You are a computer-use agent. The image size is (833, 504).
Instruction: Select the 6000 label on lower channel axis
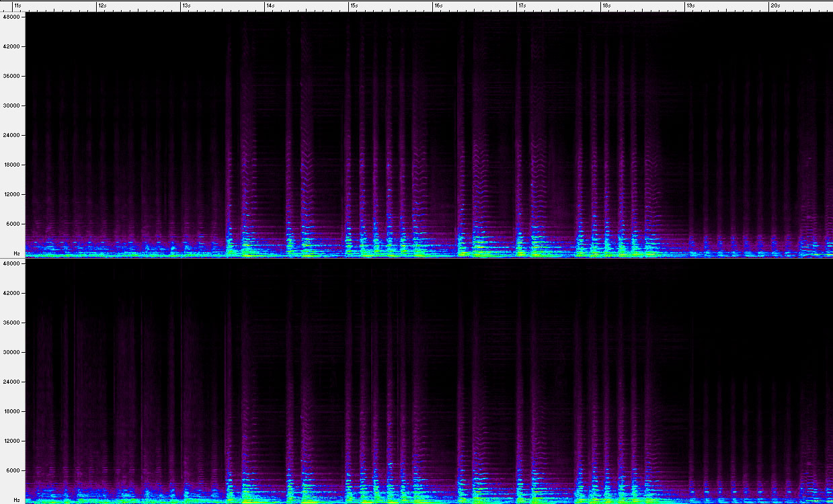pos(15,470)
